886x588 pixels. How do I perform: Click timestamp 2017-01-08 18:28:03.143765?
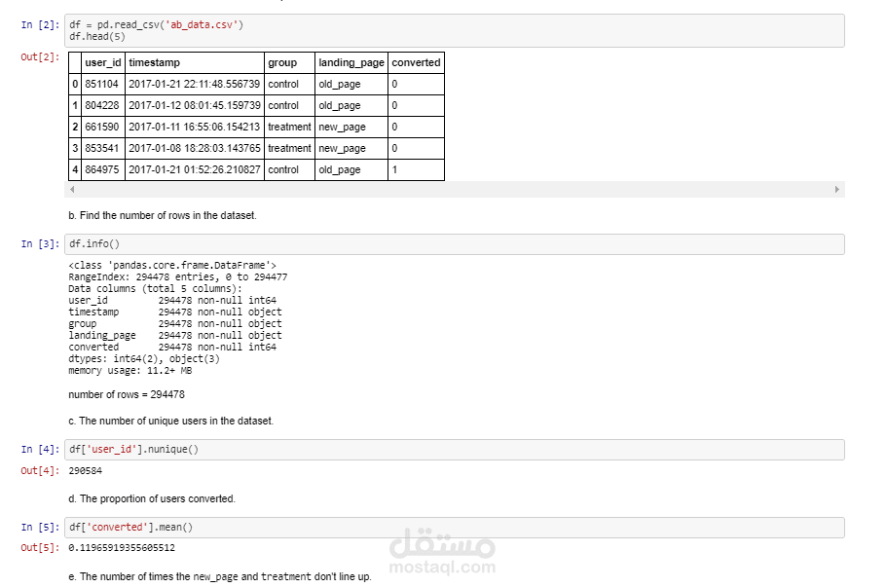(x=195, y=149)
